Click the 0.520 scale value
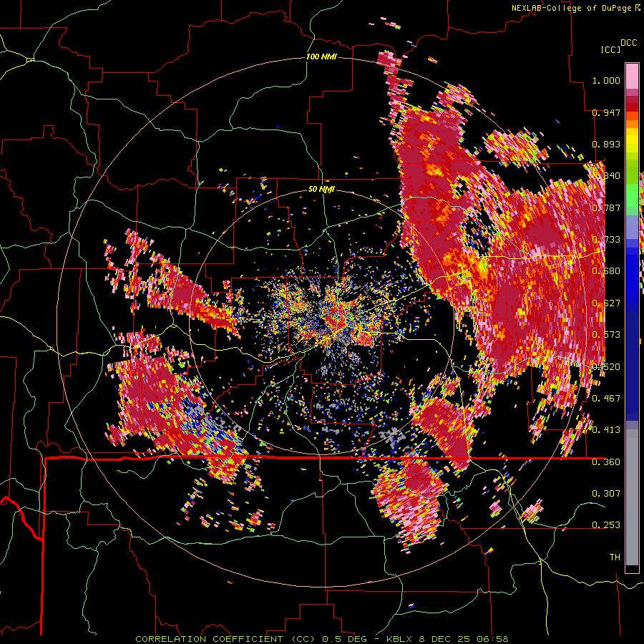Screen dimensions: 644x644 point(606,367)
